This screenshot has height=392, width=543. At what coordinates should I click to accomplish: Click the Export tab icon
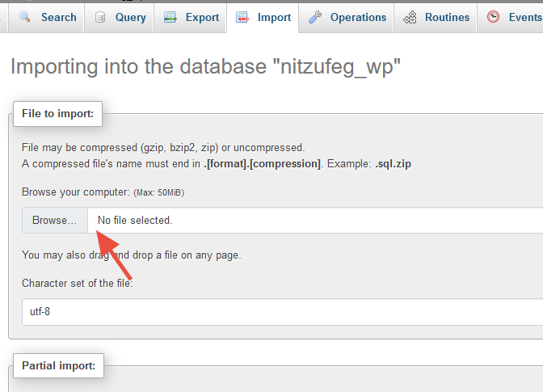pos(170,17)
